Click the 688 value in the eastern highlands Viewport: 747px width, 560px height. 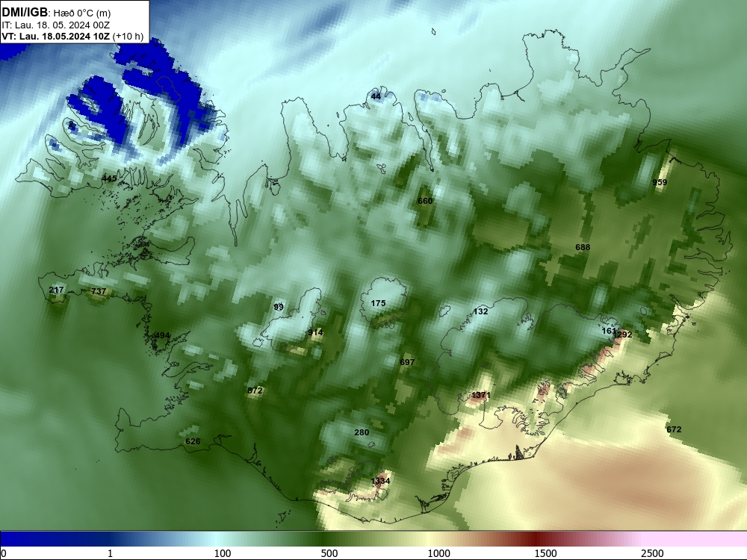(583, 247)
